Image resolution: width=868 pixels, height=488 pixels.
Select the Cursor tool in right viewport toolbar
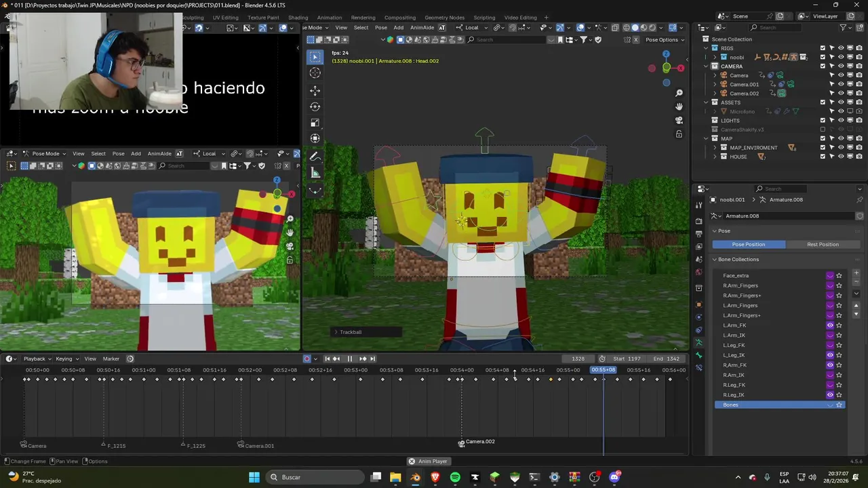point(315,73)
